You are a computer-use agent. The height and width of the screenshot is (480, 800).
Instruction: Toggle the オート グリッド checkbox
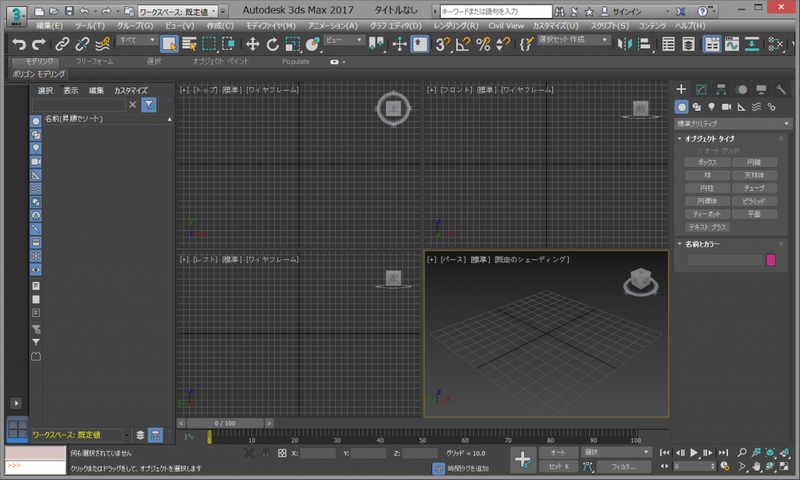700,150
